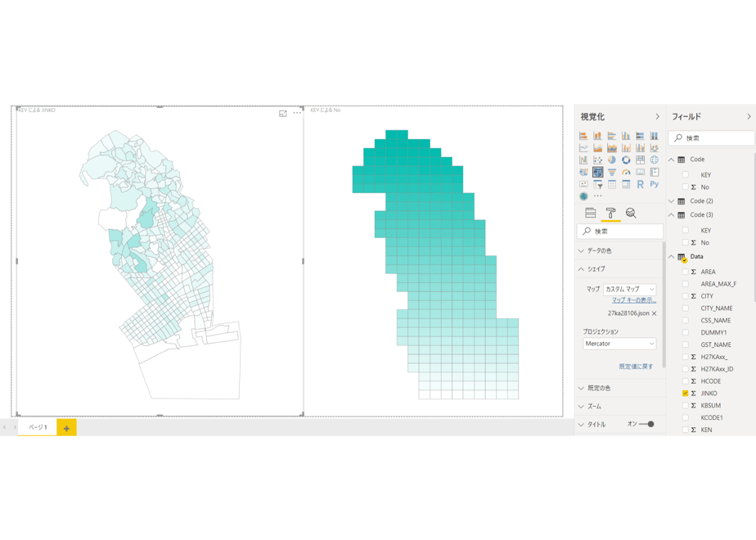Choose the Python (Py) visual icon
Image resolution: width=756 pixels, height=540 pixels.
pos(655,184)
